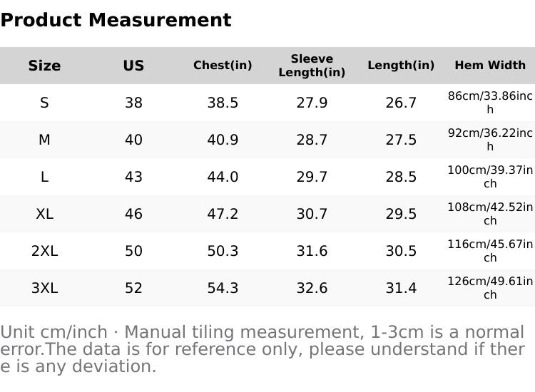Select the Sleeve Length(in) header
The width and height of the screenshot is (535, 392).
pos(312,66)
